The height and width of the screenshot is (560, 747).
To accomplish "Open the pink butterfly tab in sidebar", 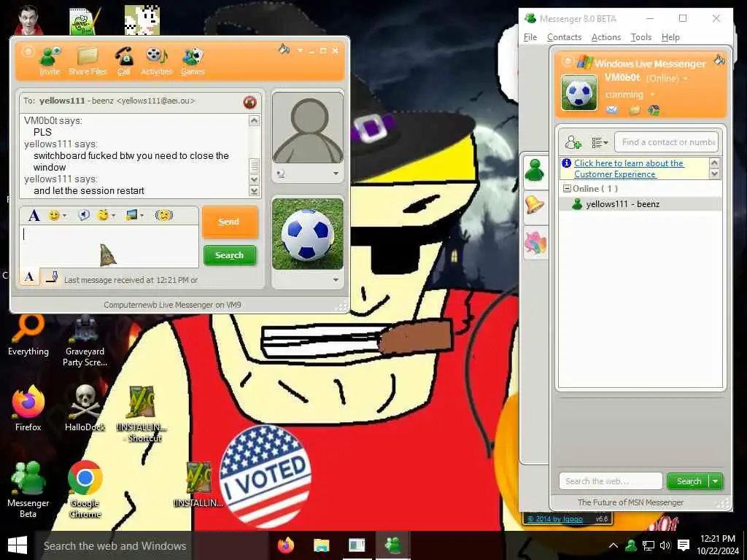I will click(535, 243).
